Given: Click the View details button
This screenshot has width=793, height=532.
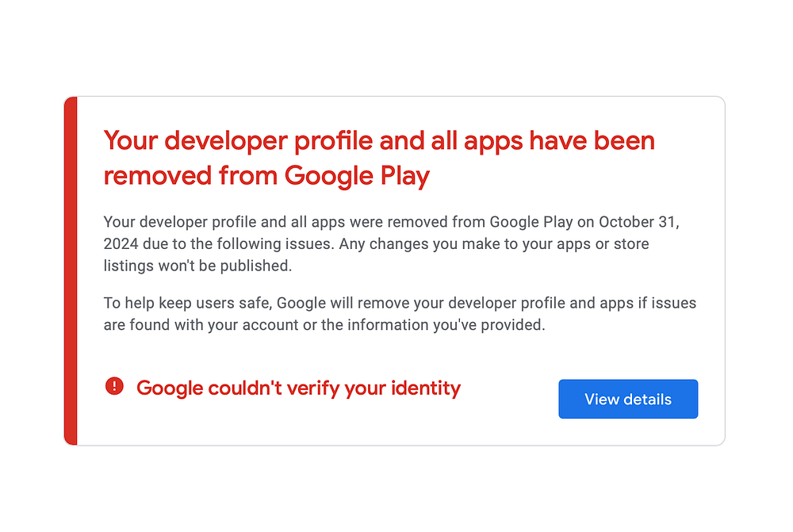Looking at the screenshot, I should 628,399.
